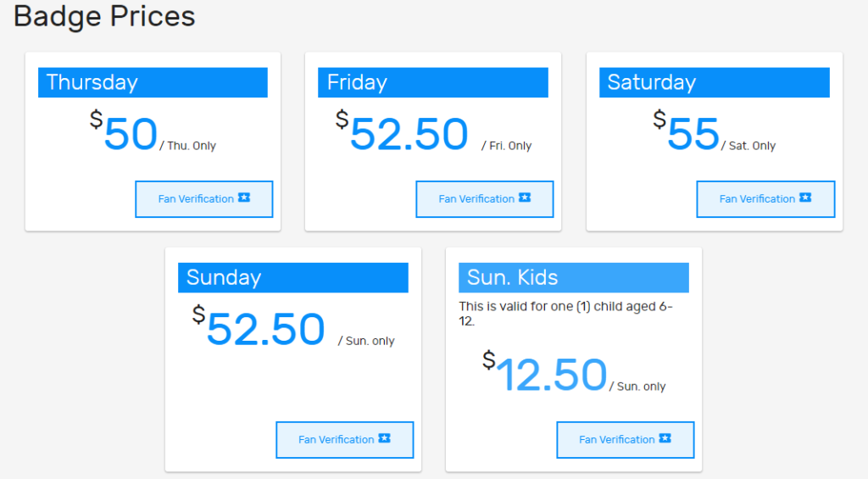This screenshot has width=868, height=479.
Task: Click the Badge Prices heading
Action: [104, 17]
